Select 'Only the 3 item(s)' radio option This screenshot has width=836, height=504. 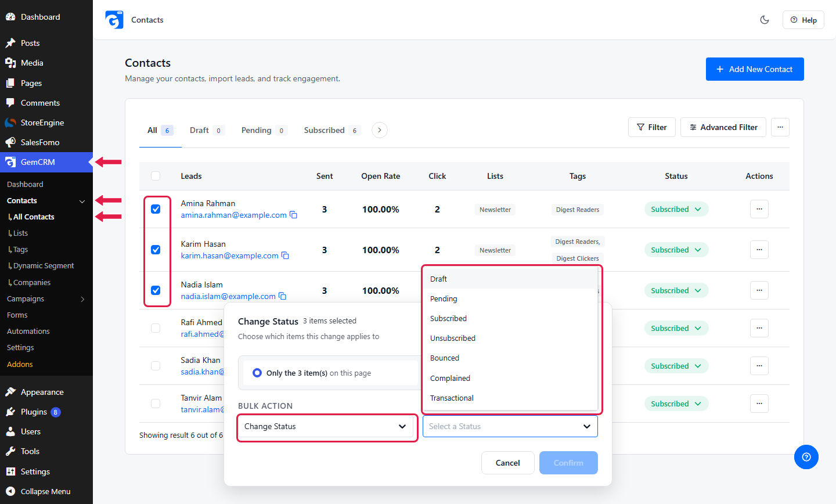click(257, 373)
